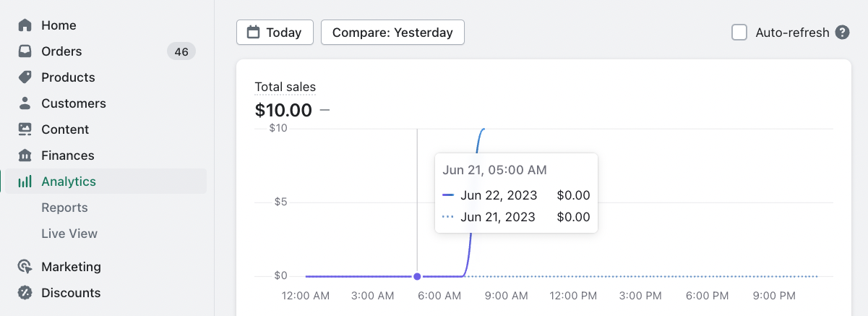Open Reports under Analytics
868x316 pixels.
(64, 208)
